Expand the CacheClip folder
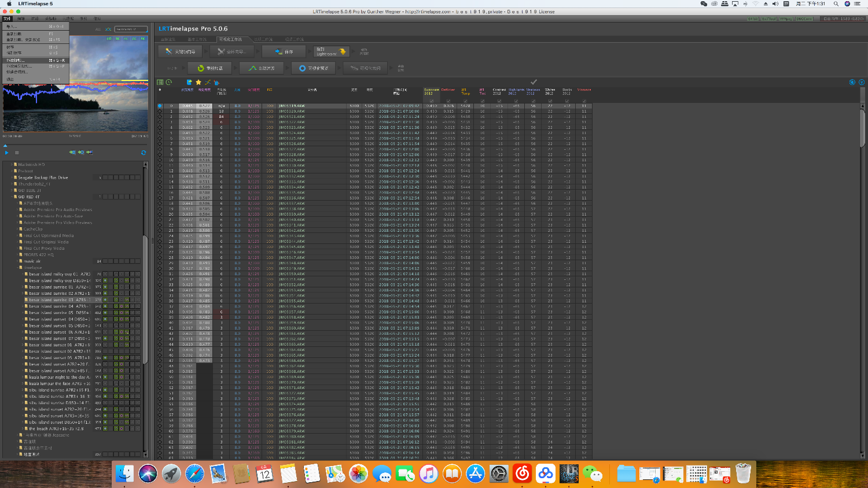Image resolution: width=868 pixels, height=488 pixels. click(17, 229)
